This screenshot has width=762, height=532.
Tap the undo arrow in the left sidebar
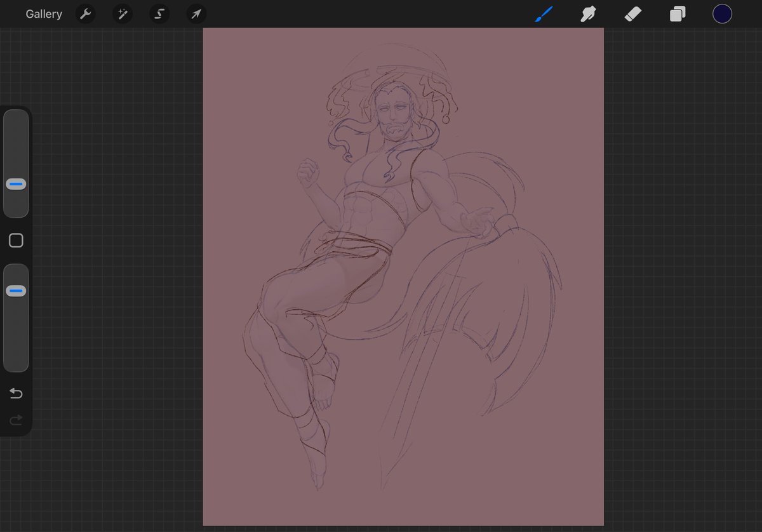(x=15, y=394)
